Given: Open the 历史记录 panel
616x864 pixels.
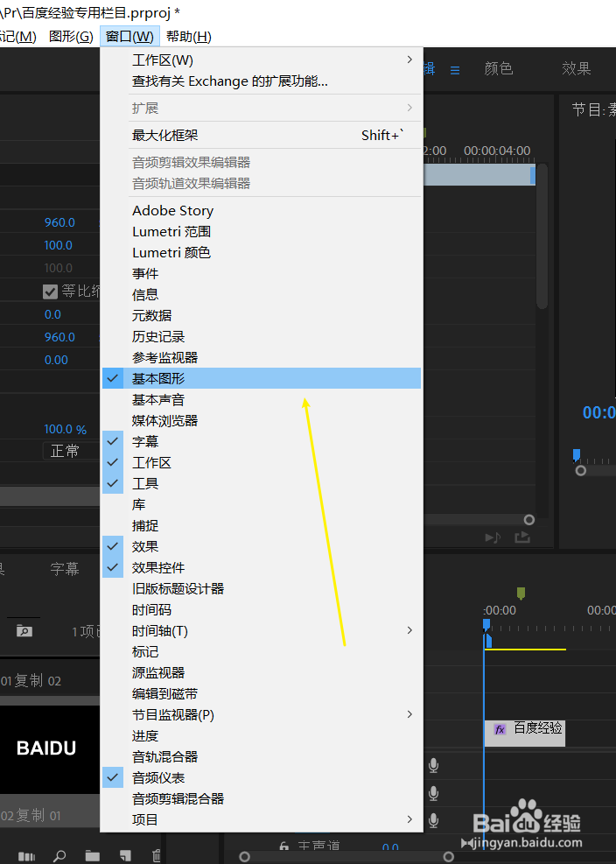Looking at the screenshot, I should 262,337.
